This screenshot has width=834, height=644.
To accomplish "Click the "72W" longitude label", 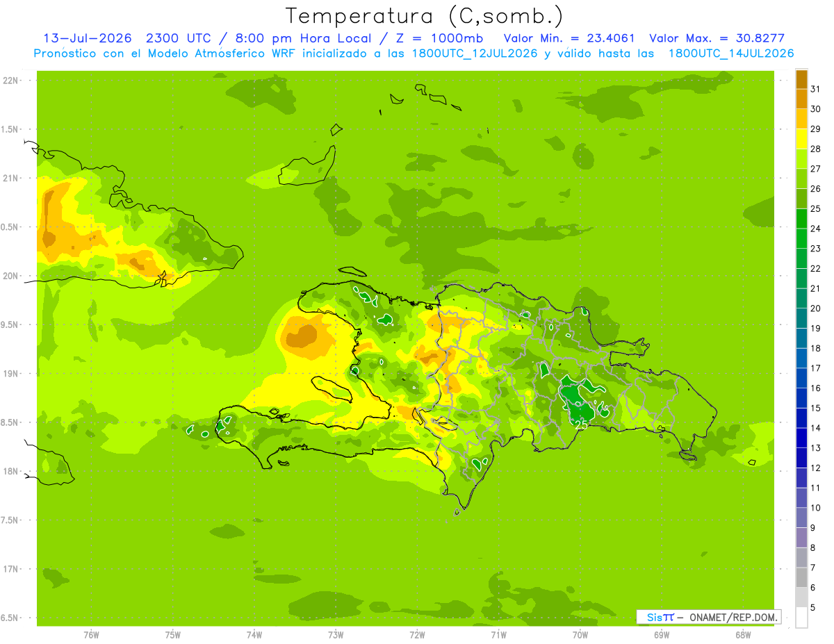I will pyautogui.click(x=417, y=634).
